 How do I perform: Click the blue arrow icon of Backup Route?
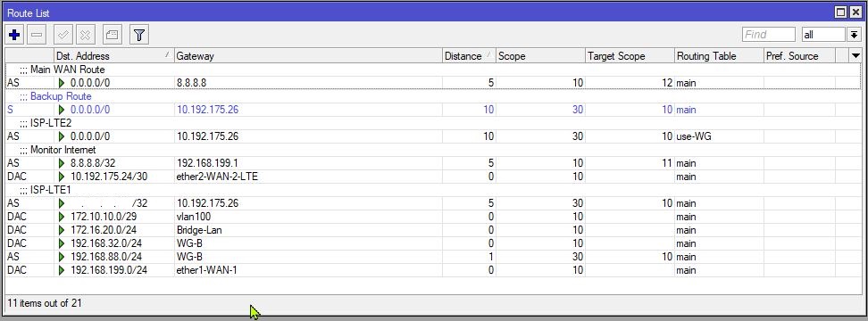pyautogui.click(x=62, y=110)
